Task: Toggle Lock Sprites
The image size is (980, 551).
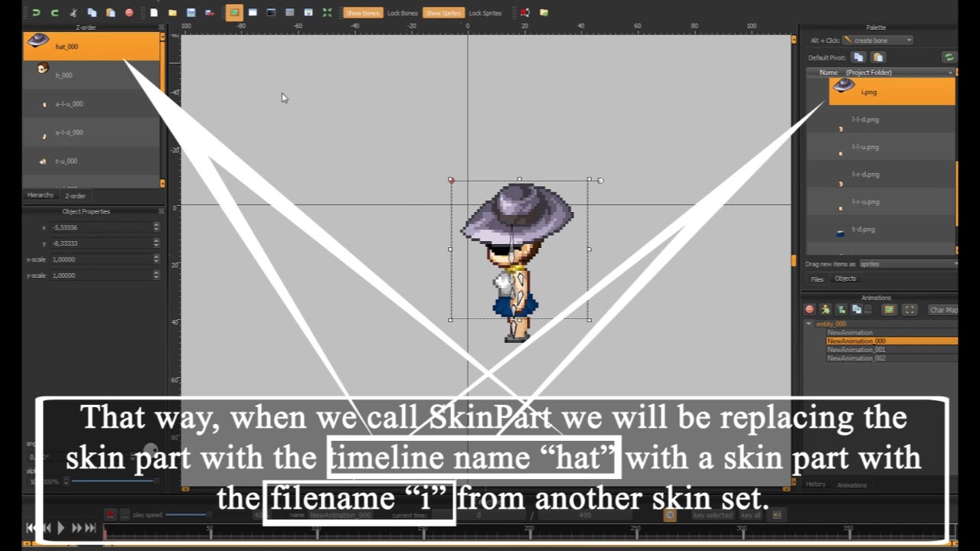Action: [x=485, y=13]
